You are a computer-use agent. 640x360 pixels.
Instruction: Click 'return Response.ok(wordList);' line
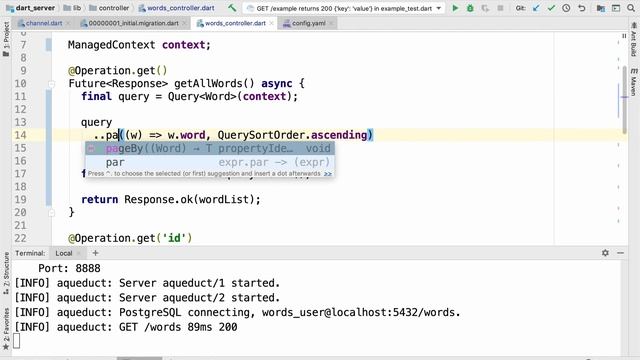(171, 200)
